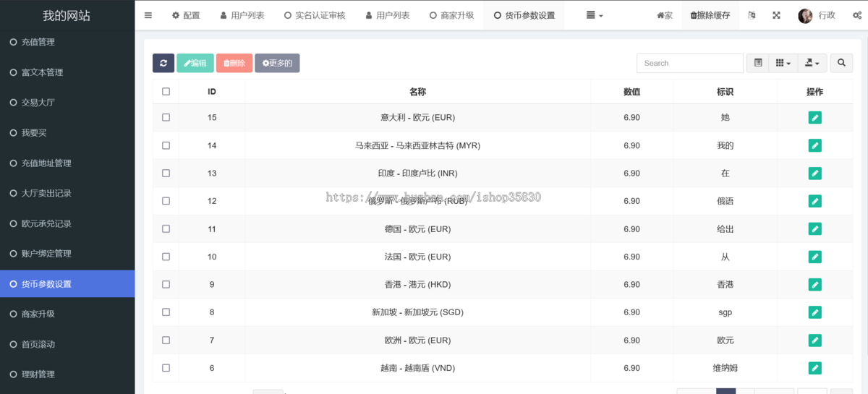Viewport: 868px width, 394px height.
Task: Sort by the ID column header
Action: [x=212, y=92]
